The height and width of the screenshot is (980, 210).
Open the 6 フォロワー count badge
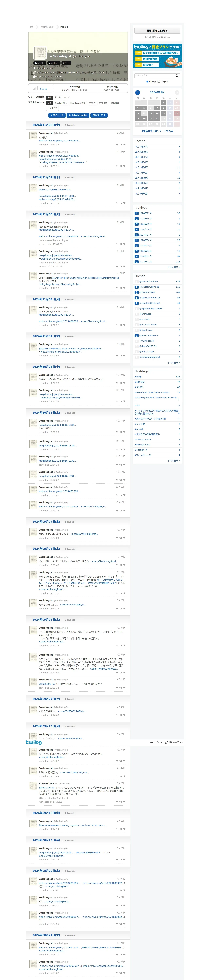point(54,63)
